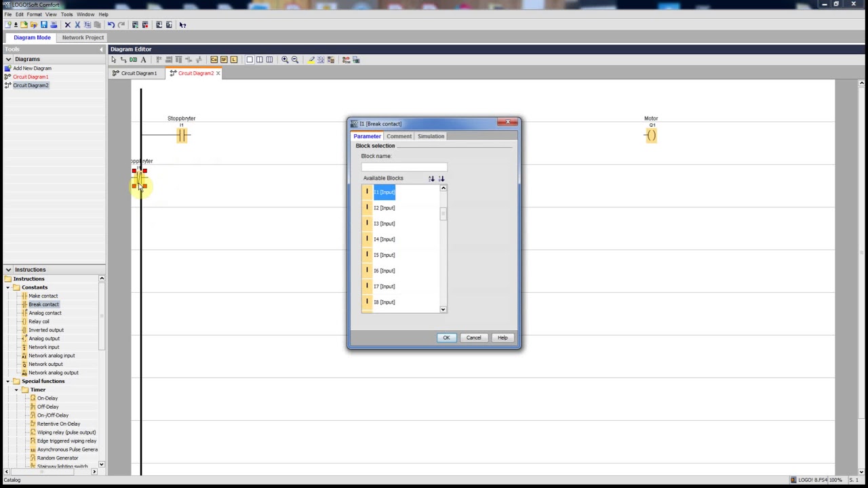Open the Format menu
Image resolution: width=868 pixels, height=488 pixels.
click(x=34, y=14)
